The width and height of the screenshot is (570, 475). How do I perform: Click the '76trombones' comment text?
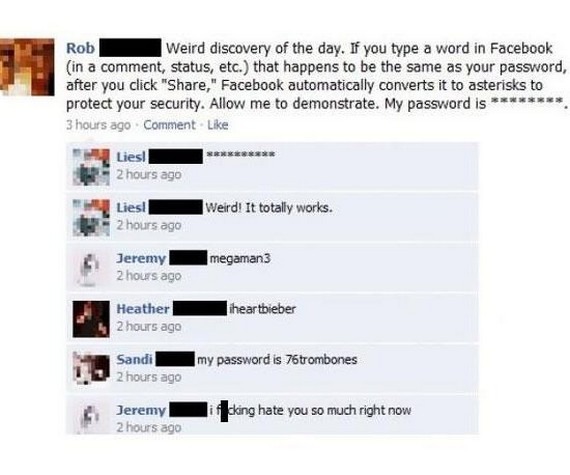pyautogui.click(x=277, y=359)
